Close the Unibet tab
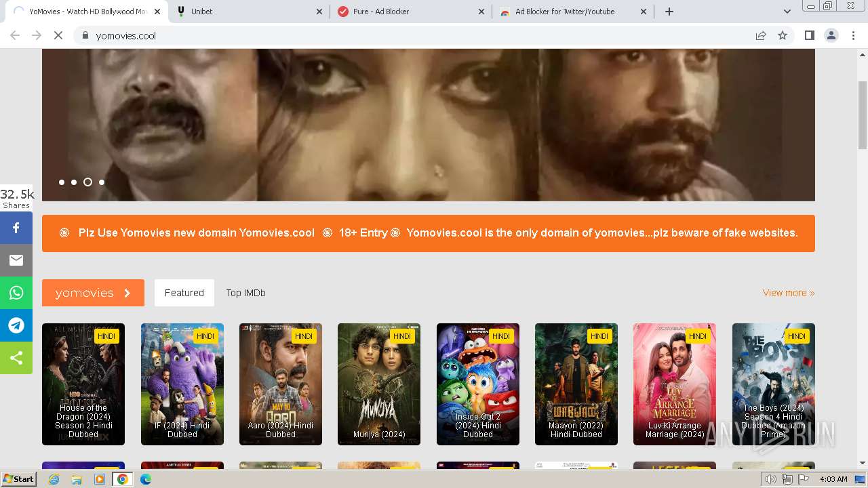 pos(319,12)
